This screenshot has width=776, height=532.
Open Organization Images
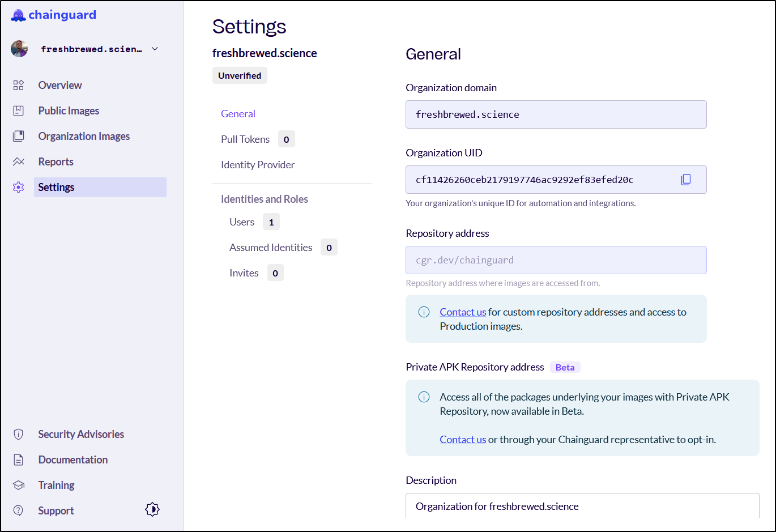(x=84, y=136)
